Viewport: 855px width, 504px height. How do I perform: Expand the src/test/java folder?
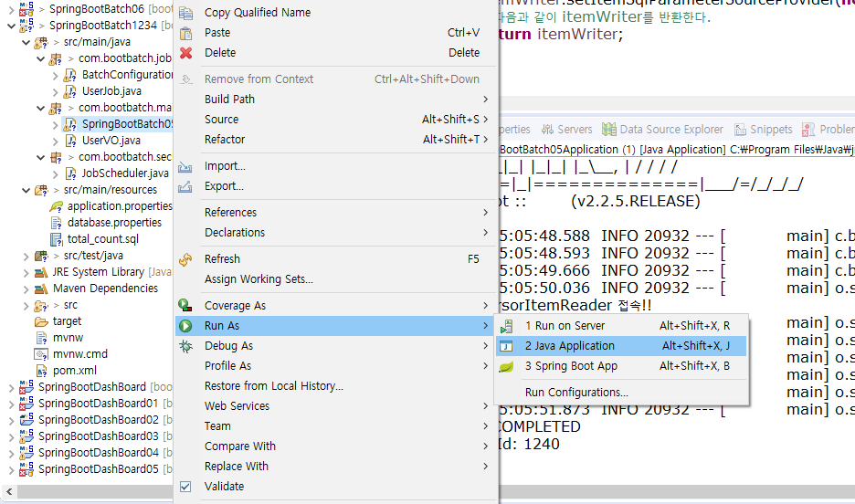[26, 256]
